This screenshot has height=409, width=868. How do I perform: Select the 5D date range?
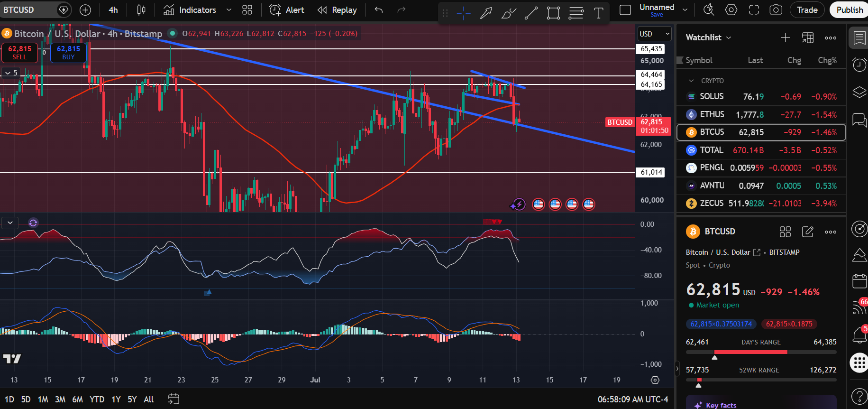coord(26,400)
